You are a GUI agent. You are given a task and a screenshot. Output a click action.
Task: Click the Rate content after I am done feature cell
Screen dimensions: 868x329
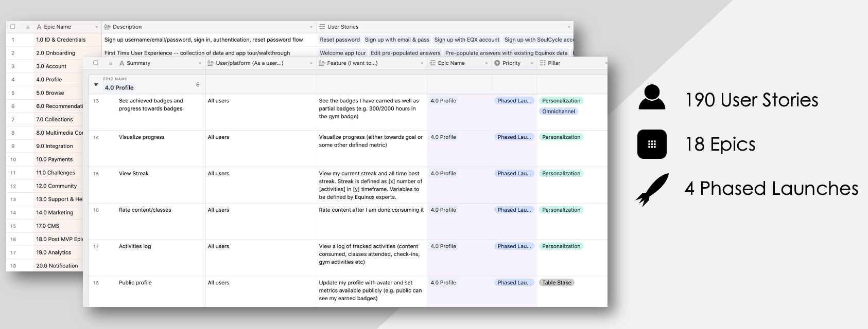tap(372, 221)
